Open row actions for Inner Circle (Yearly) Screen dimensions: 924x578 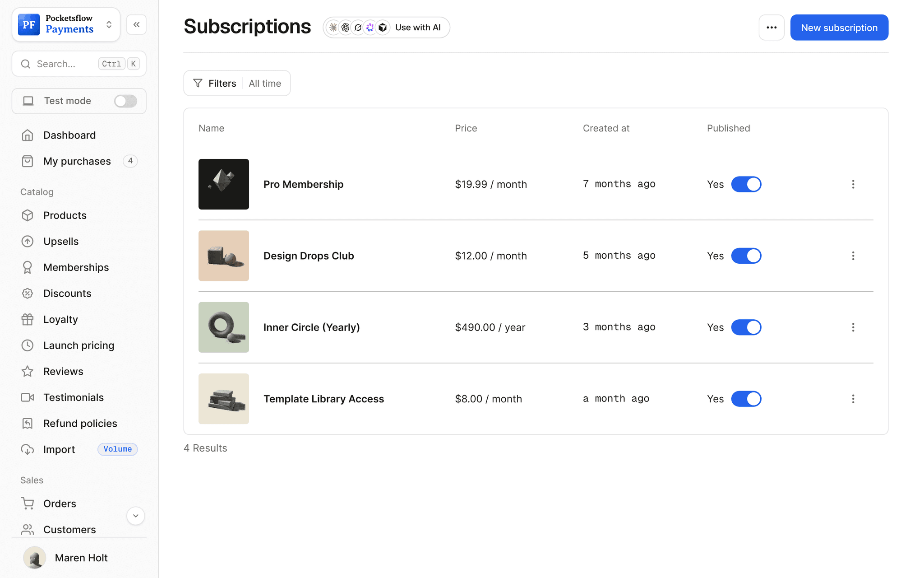click(x=853, y=327)
